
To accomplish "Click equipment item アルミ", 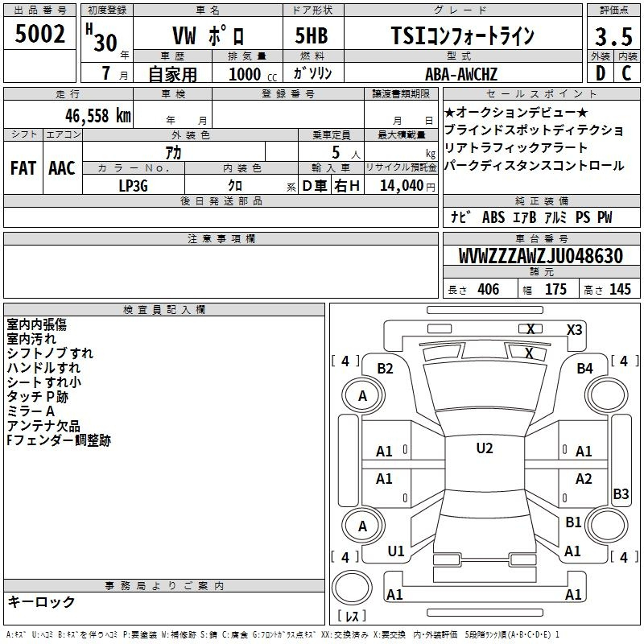I will click(555, 217).
